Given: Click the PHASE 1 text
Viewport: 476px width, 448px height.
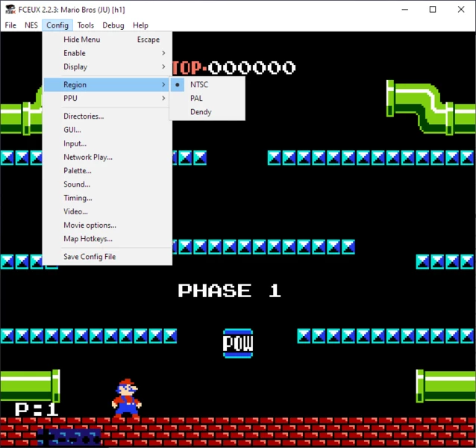Looking at the screenshot, I should [230, 290].
